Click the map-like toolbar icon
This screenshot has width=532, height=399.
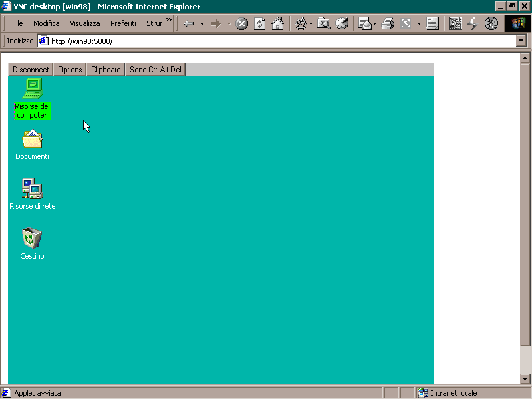455,23
